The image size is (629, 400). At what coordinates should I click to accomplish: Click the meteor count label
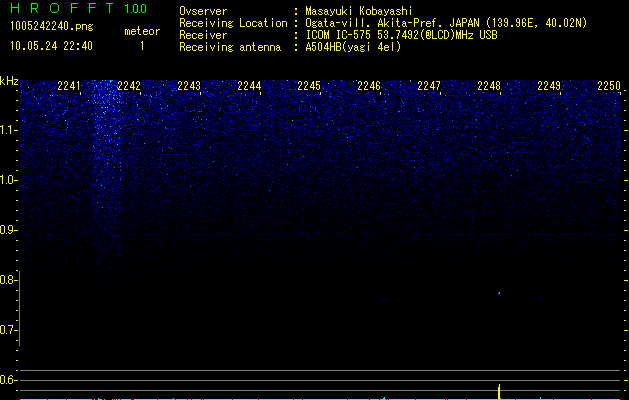coord(142,31)
